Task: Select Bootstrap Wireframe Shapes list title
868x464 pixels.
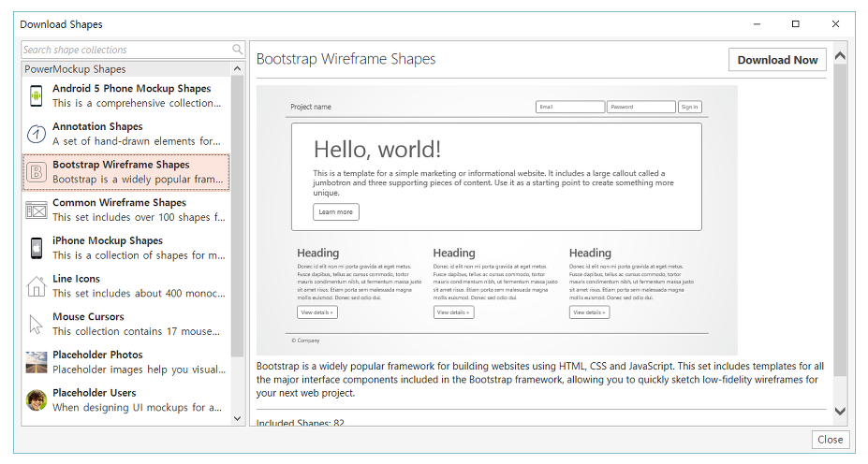Action: (121, 165)
